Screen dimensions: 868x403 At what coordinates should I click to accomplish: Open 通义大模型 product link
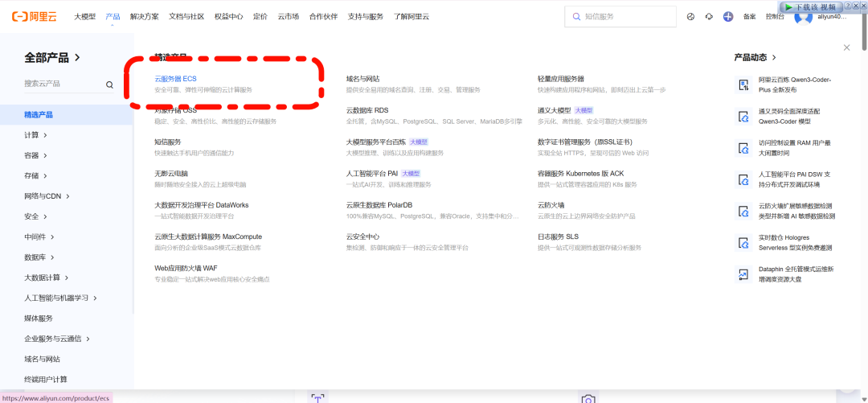pyautogui.click(x=554, y=110)
